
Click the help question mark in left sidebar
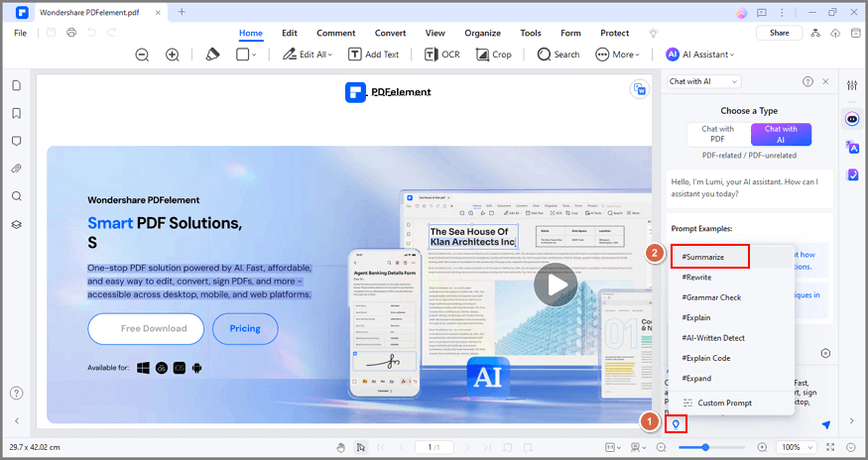(17, 393)
